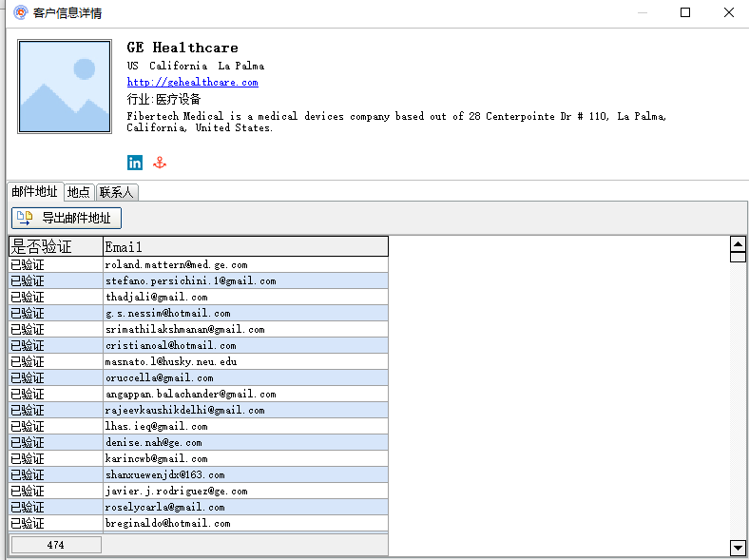Open the 联系人 tab
The image size is (749, 560).
(x=117, y=192)
